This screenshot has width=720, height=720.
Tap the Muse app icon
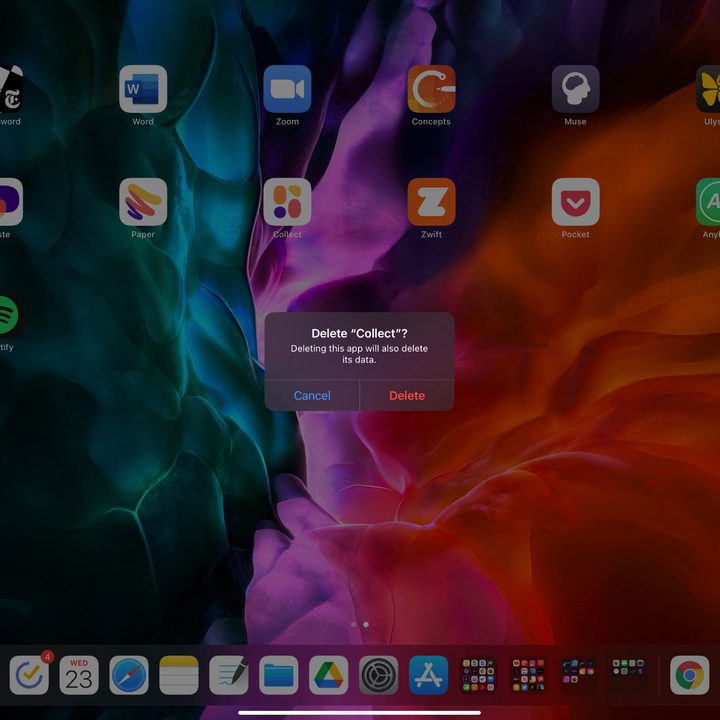click(x=575, y=89)
